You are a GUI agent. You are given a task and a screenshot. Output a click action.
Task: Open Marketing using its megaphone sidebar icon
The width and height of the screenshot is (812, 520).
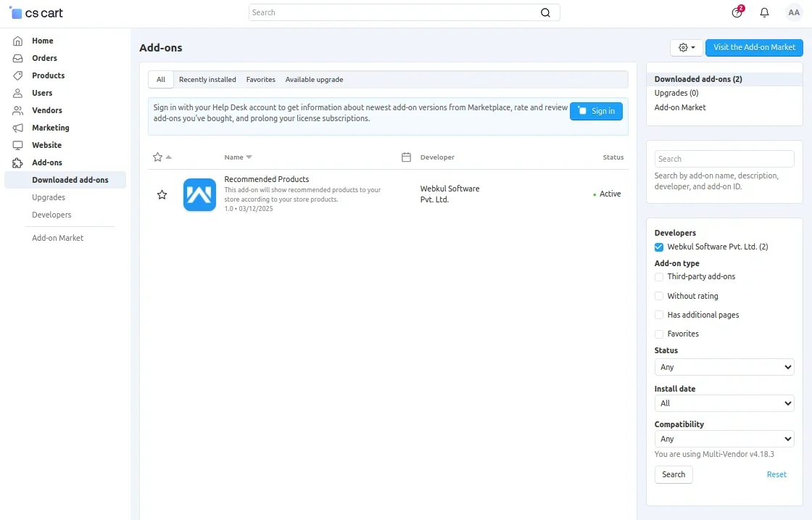(x=17, y=128)
